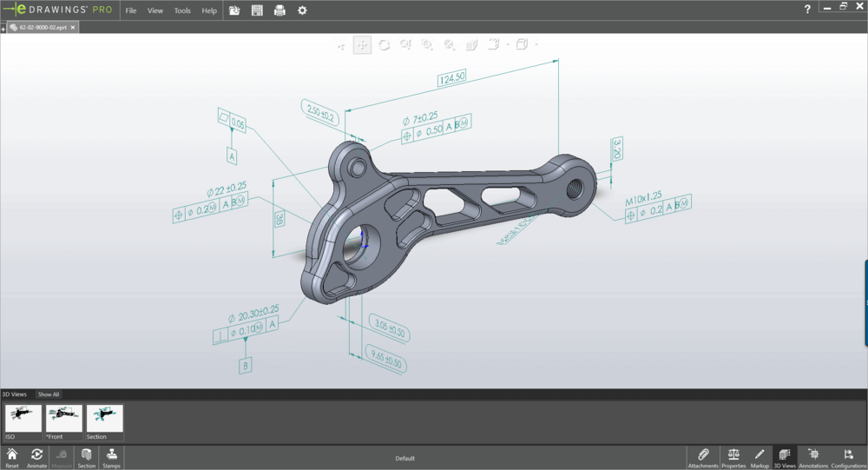Open the Tools menu

pos(182,10)
